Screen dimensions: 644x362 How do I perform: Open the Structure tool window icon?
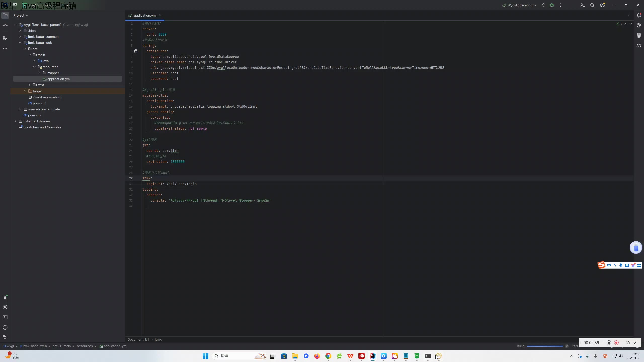click(5, 38)
